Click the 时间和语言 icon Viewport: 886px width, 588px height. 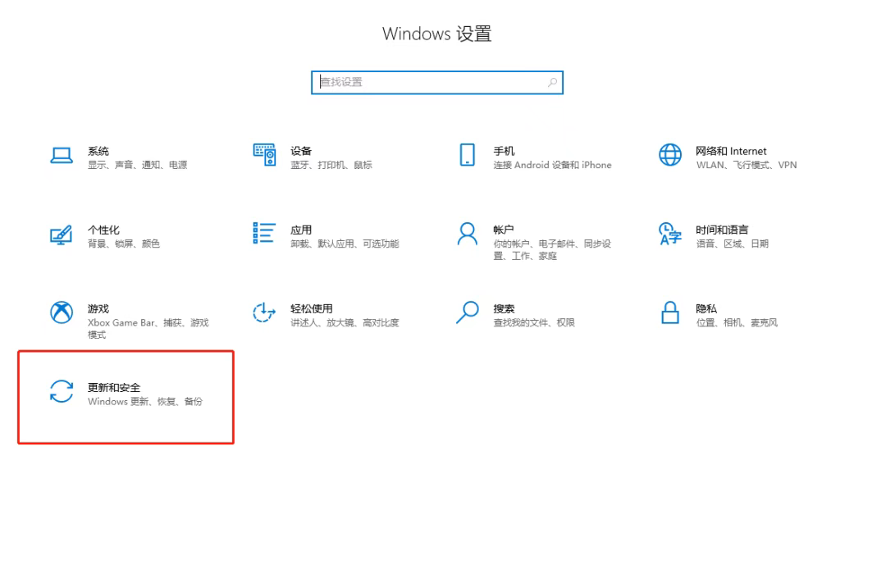click(x=670, y=234)
